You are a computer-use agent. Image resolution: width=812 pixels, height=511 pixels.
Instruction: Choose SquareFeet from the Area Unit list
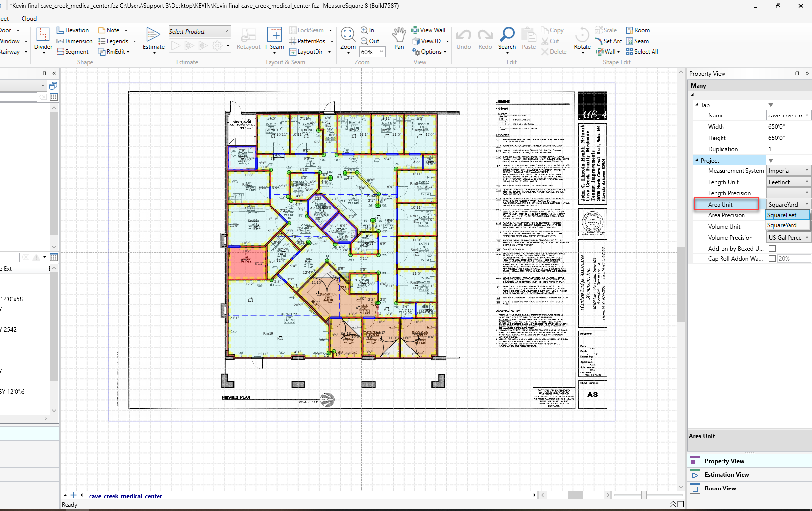[x=787, y=215]
